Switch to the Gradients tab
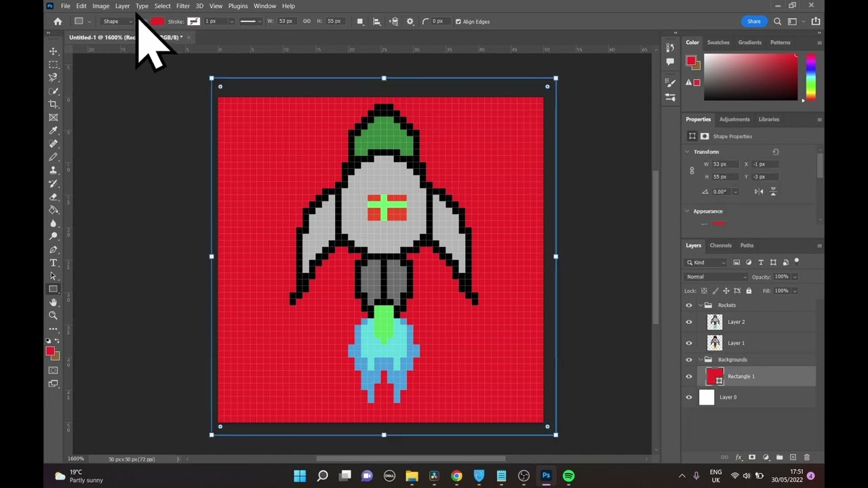The height and width of the screenshot is (488, 868). (749, 42)
